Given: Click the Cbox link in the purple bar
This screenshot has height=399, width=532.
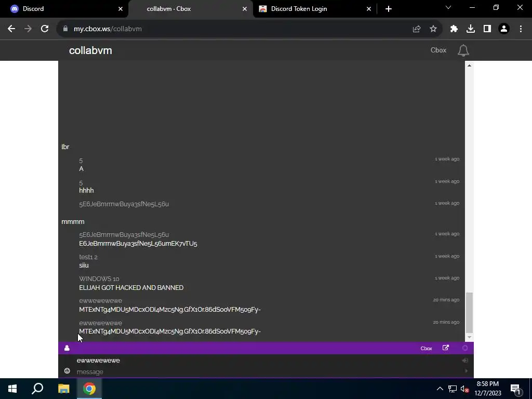Looking at the screenshot, I should (426, 349).
